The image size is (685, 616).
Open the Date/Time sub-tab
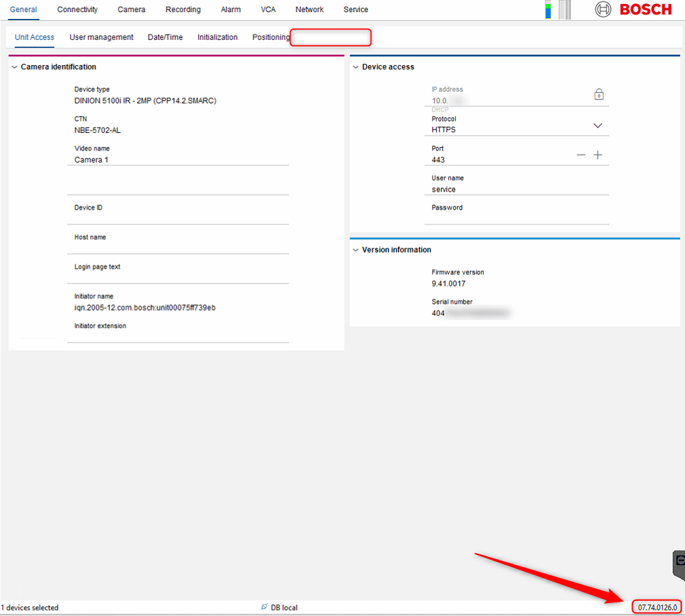pos(165,37)
